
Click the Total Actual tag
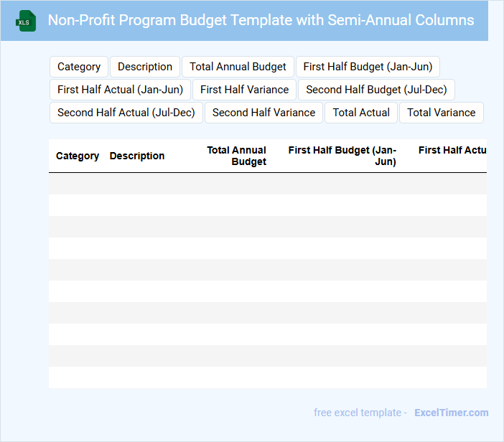361,113
